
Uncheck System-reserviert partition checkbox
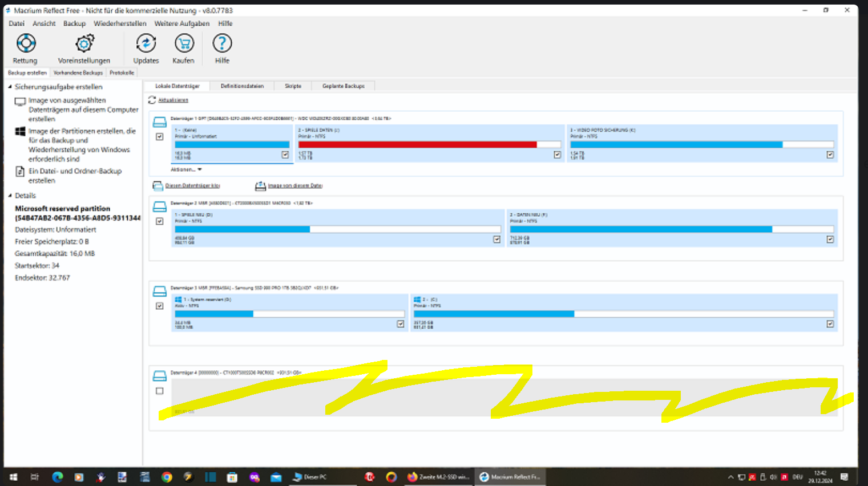(401, 324)
